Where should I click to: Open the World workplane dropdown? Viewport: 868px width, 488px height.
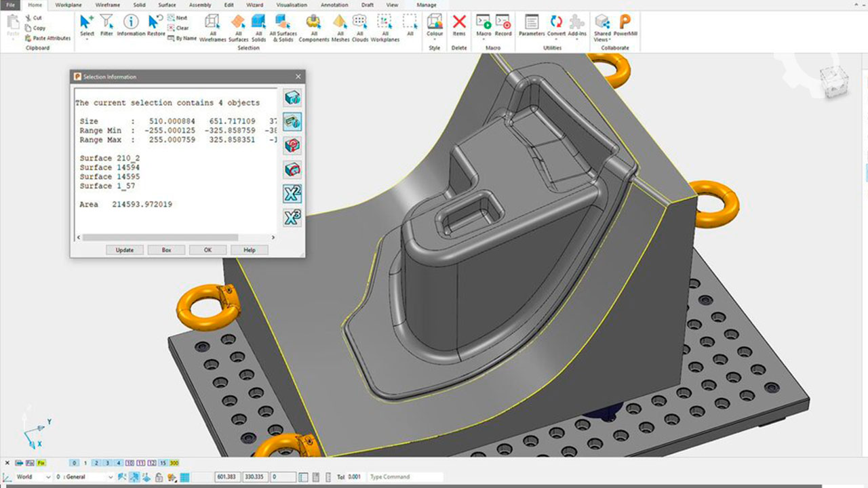pyautogui.click(x=33, y=477)
